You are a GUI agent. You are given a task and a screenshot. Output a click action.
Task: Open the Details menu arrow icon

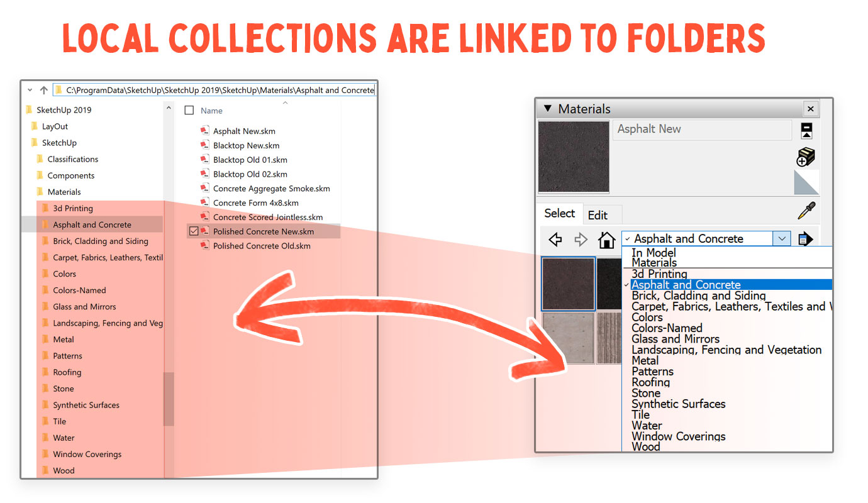pos(805,239)
